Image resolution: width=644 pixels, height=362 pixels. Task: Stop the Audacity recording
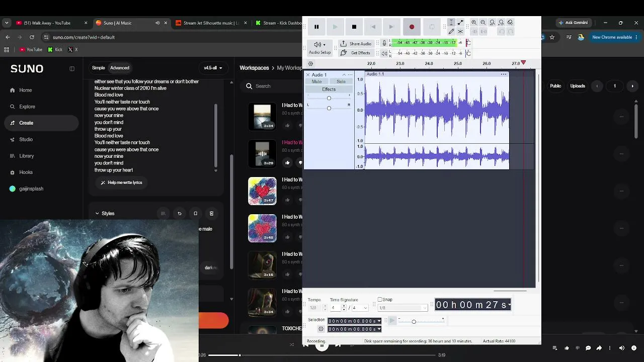click(x=354, y=27)
